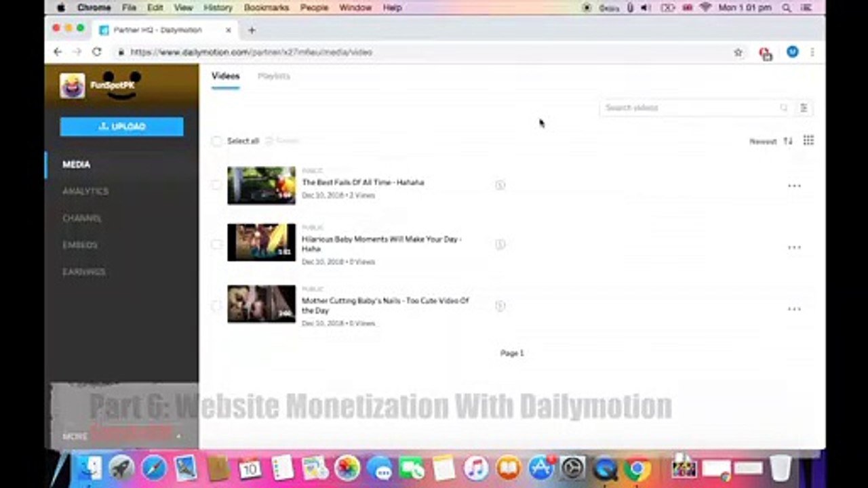The width and height of the screenshot is (868, 488).
Task: Open the History menu
Action: [x=218, y=7]
